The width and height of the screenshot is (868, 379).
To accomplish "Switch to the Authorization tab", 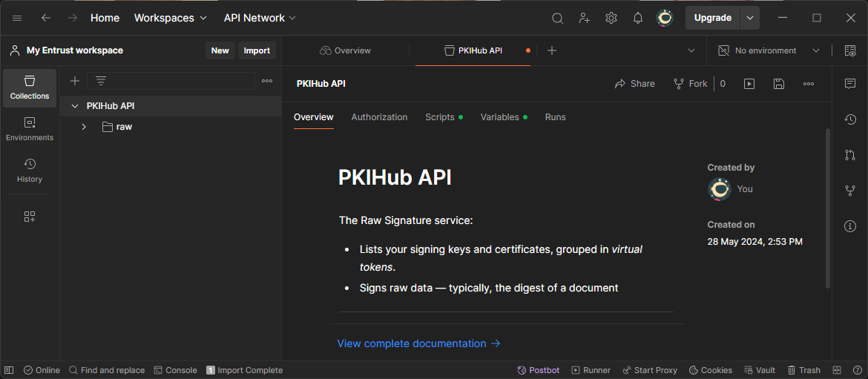I will click(379, 117).
